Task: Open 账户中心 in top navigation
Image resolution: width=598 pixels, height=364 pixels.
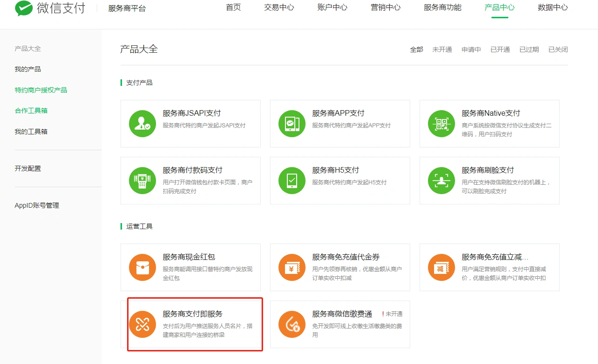Action: tap(332, 7)
